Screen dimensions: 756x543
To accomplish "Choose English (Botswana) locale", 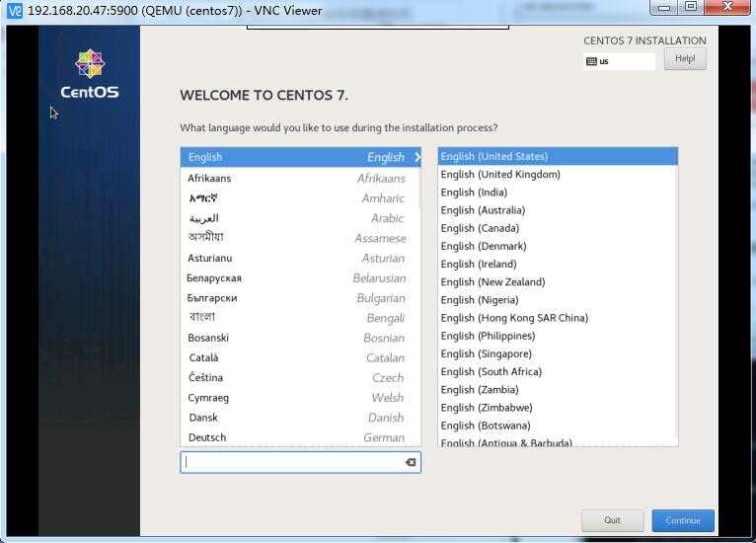I will pyautogui.click(x=558, y=426).
